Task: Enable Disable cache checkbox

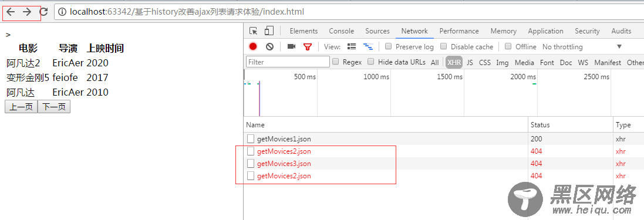Action: pyautogui.click(x=443, y=46)
